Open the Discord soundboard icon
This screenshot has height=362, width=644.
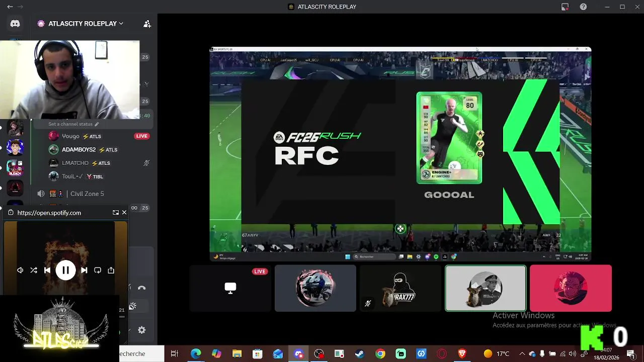click(x=133, y=306)
